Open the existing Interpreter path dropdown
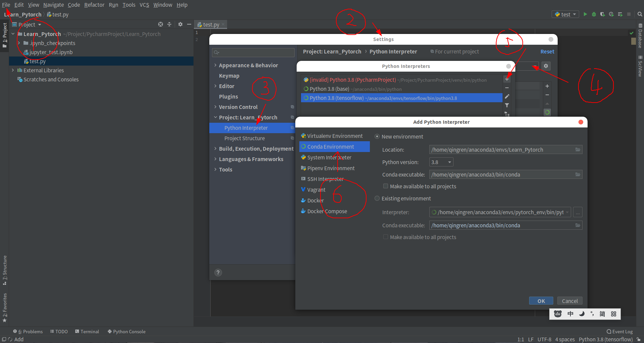Image resolution: width=644 pixels, height=343 pixels. [x=567, y=212]
